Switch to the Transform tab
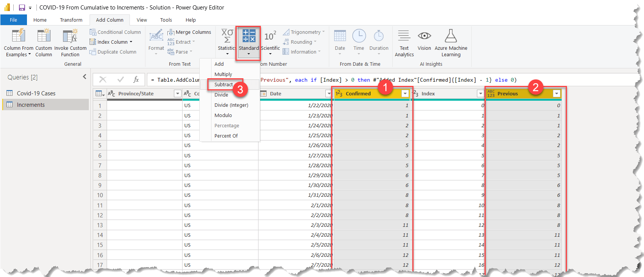This screenshot has width=644, height=277. pyautogui.click(x=71, y=20)
